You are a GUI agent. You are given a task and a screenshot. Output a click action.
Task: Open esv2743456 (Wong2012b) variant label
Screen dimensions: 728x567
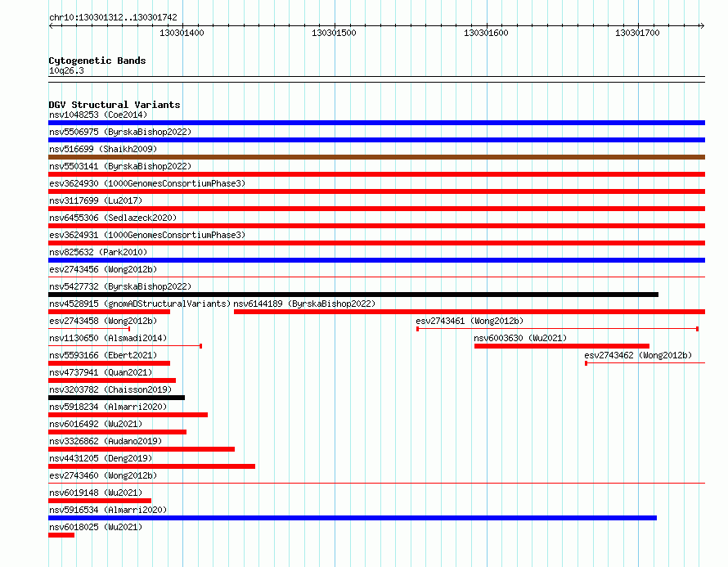103,269
